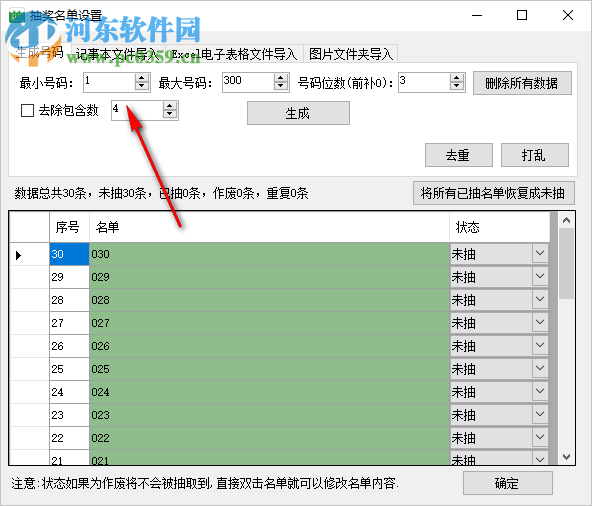Click the 去除包含数 value field
Image resolution: width=592 pixels, height=506 pixels.
pos(137,111)
